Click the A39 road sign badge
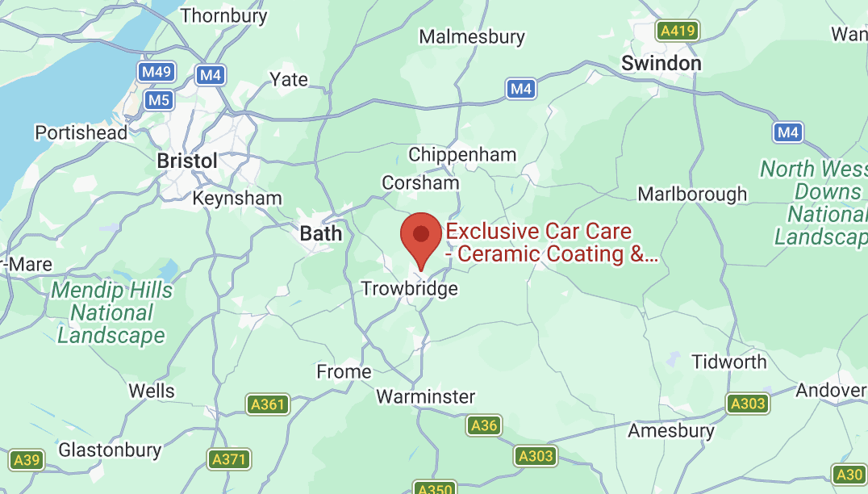The width and height of the screenshot is (868, 494). pos(27,460)
